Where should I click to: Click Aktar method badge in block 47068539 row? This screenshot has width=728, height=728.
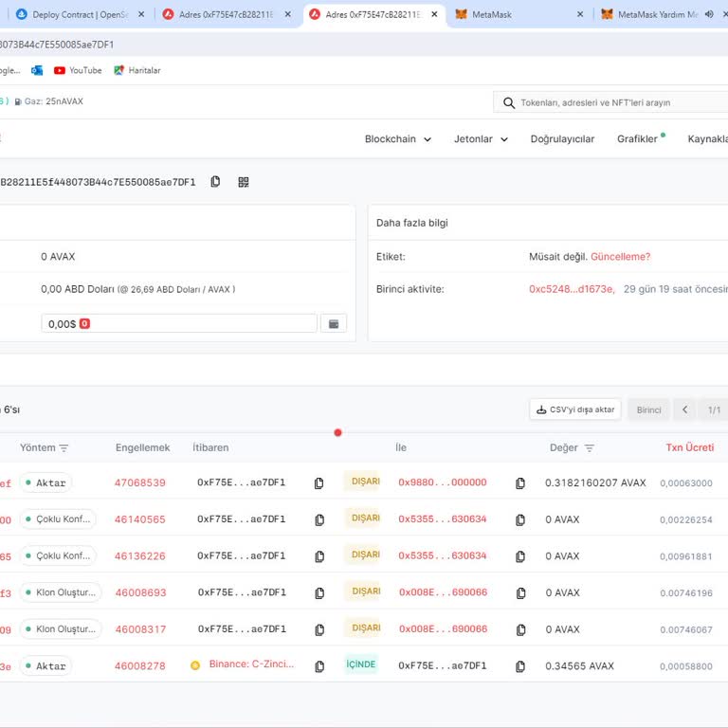[x=45, y=482]
